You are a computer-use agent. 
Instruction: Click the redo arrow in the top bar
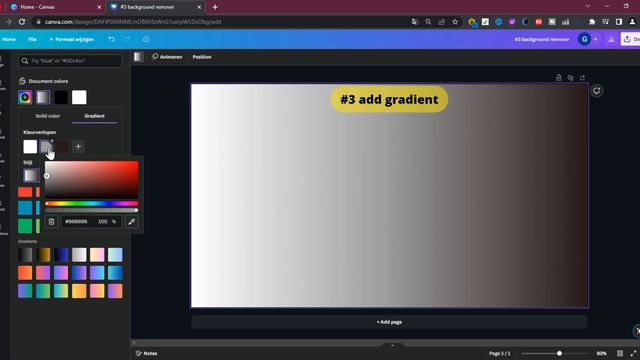127,39
